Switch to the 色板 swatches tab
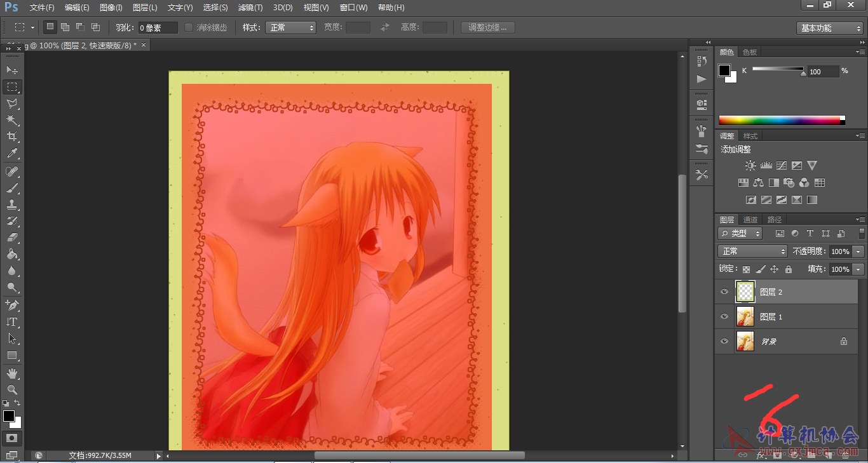This screenshot has width=868, height=463. pos(750,52)
